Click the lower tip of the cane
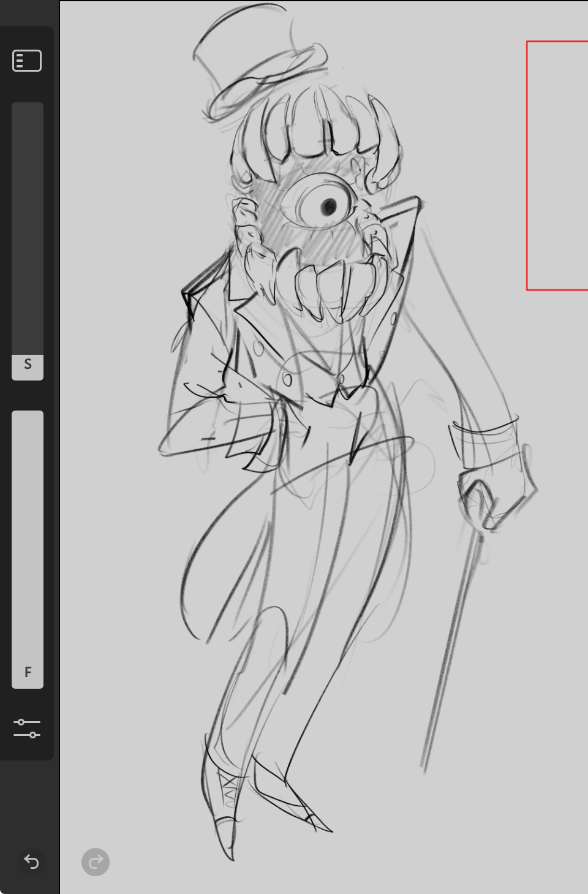Screen dimensions: 588x894 [424, 763]
